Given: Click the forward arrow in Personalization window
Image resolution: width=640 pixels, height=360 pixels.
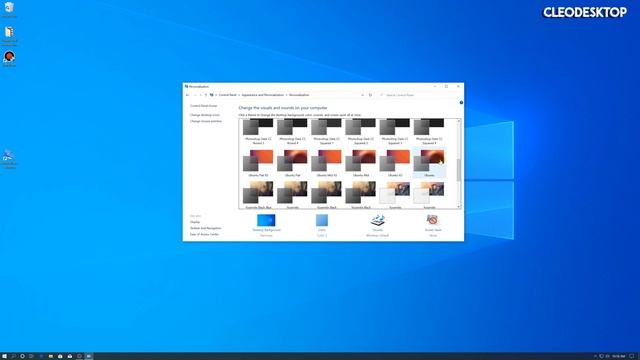Looking at the screenshot, I should (195, 95).
